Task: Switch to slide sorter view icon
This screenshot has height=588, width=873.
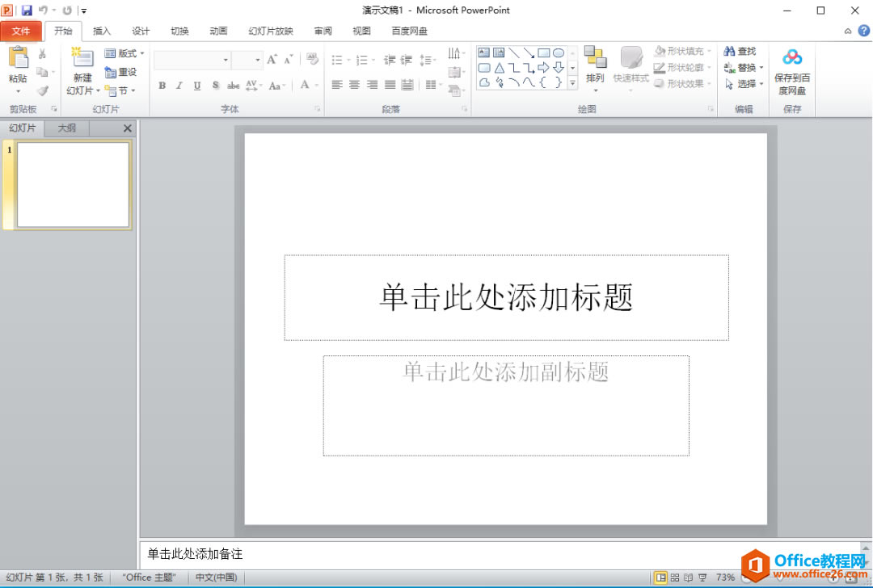Action: point(675,577)
